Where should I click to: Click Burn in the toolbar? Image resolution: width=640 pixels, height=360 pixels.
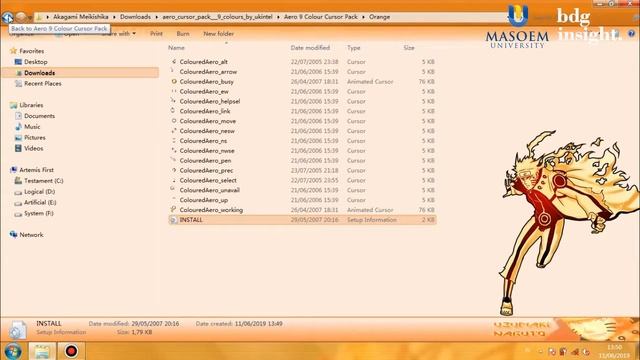tap(182, 34)
